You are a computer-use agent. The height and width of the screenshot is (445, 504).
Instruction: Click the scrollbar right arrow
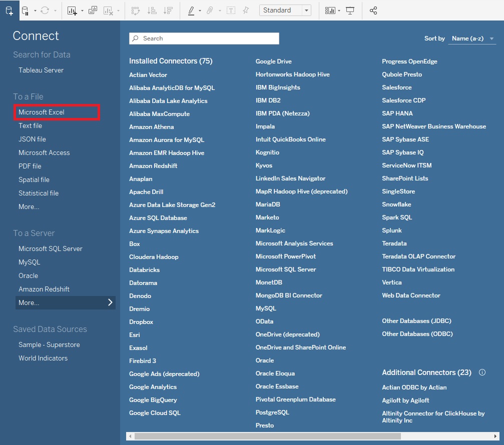(495, 436)
